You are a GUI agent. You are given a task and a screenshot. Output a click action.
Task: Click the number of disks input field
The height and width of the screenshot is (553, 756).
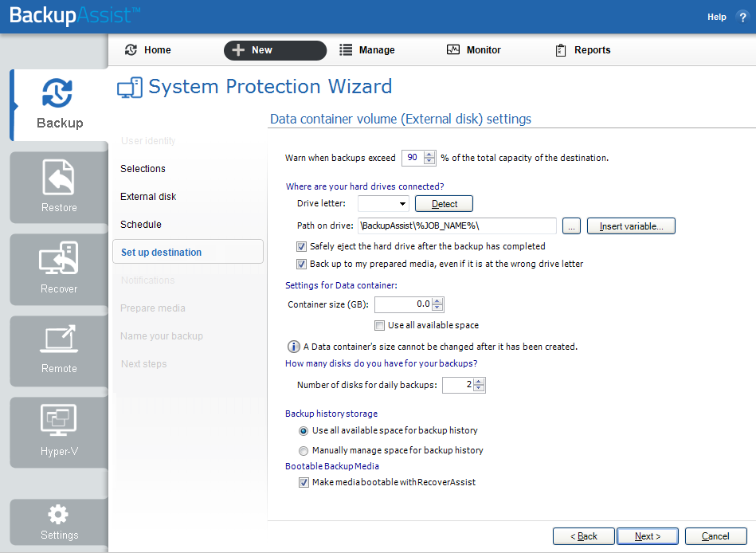458,385
